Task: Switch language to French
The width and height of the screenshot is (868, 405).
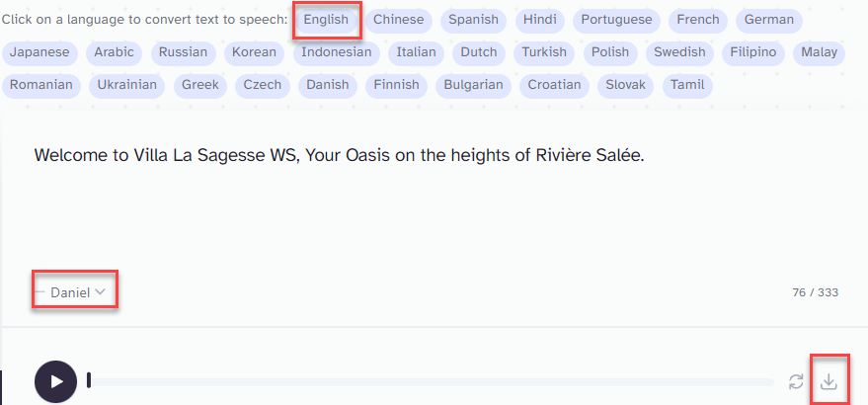Action: pyautogui.click(x=698, y=20)
